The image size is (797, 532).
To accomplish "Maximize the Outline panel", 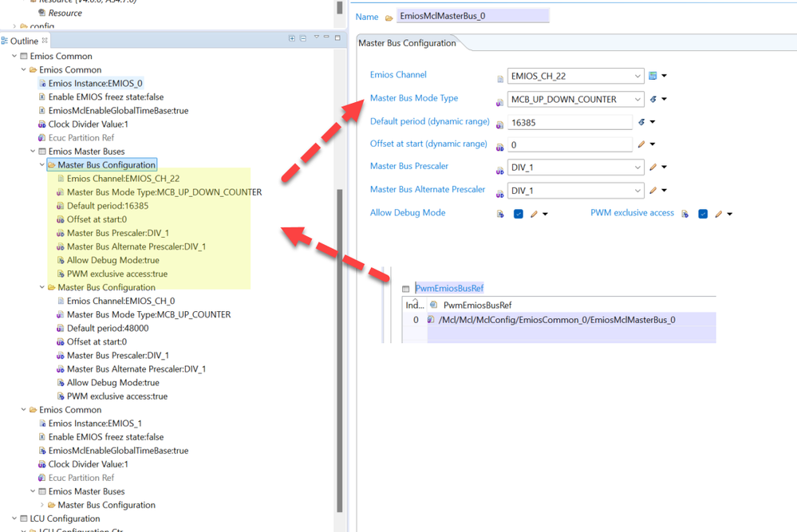I will 337,37.
